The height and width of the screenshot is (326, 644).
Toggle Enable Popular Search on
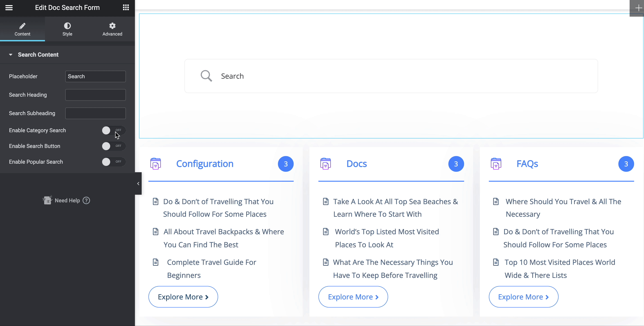[113, 162]
